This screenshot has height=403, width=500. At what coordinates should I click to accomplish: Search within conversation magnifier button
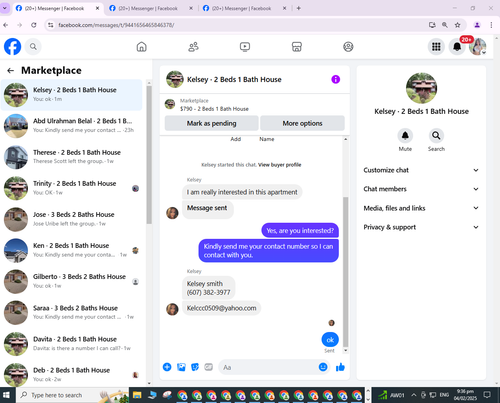[436, 136]
